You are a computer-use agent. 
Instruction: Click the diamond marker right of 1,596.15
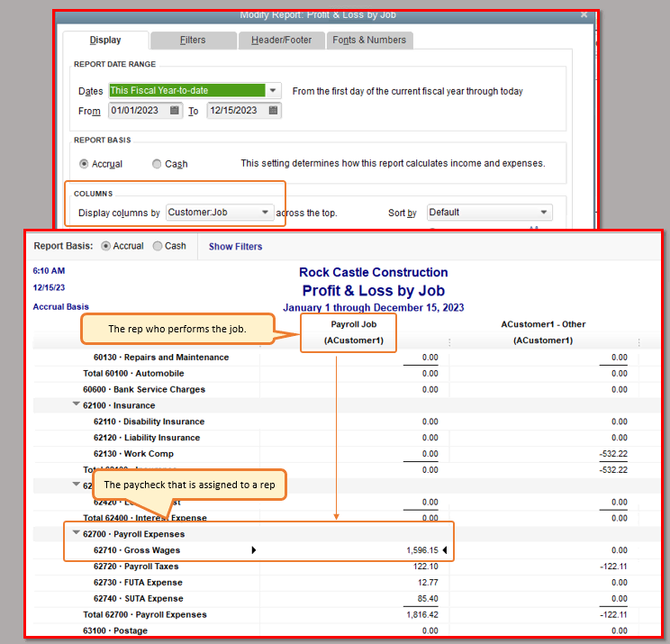445,550
